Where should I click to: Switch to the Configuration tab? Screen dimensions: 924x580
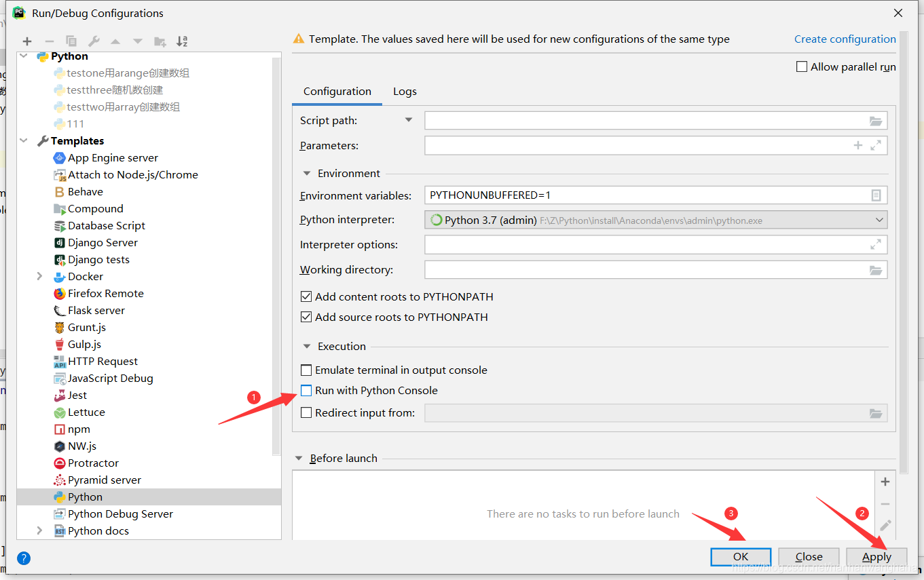pyautogui.click(x=337, y=92)
